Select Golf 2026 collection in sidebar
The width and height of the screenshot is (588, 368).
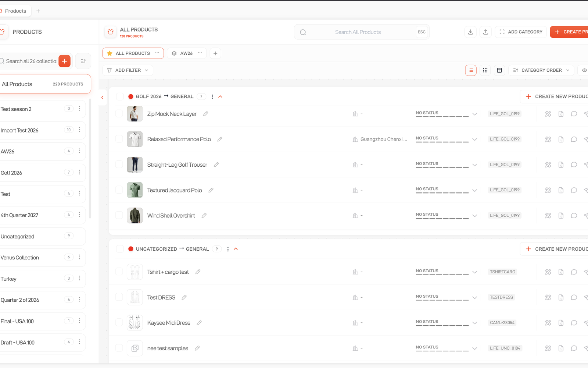pyautogui.click(x=42, y=173)
